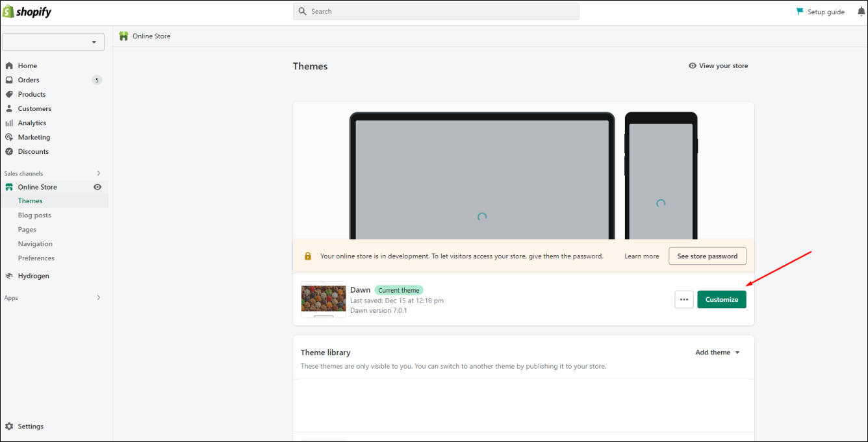Click the eye icon beside View your store
This screenshot has height=442, width=868.
[693, 66]
